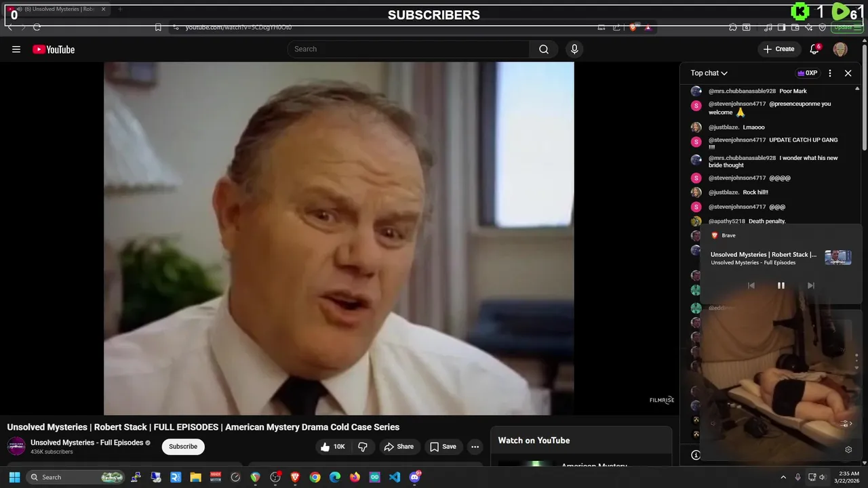
Task: Open Google Chrome from taskbar
Action: point(315,477)
